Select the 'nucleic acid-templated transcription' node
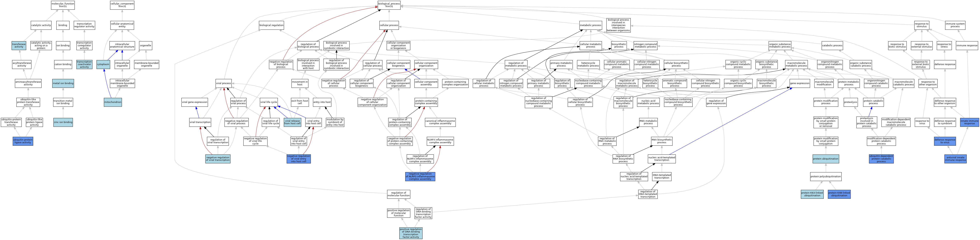This screenshot has width=980, height=240. click(x=662, y=159)
